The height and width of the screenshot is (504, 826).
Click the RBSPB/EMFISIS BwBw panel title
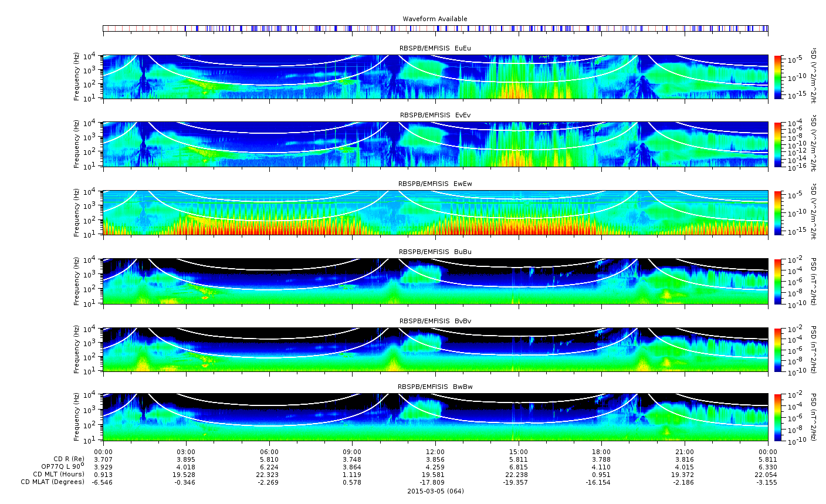435,387
